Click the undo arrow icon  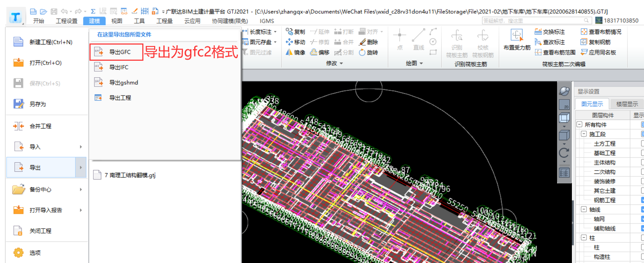(64, 11)
